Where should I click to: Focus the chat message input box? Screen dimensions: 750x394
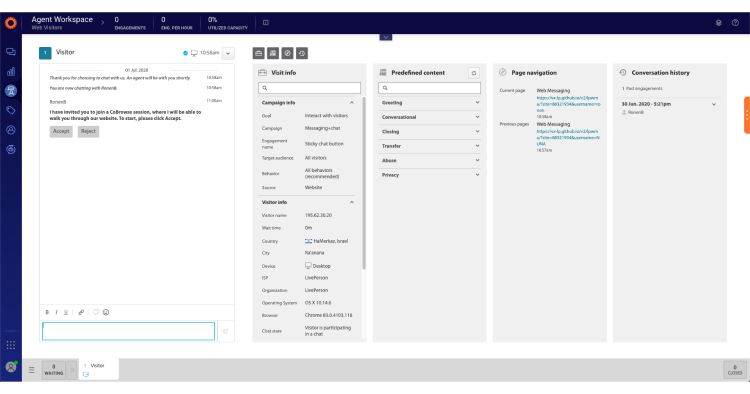128,331
